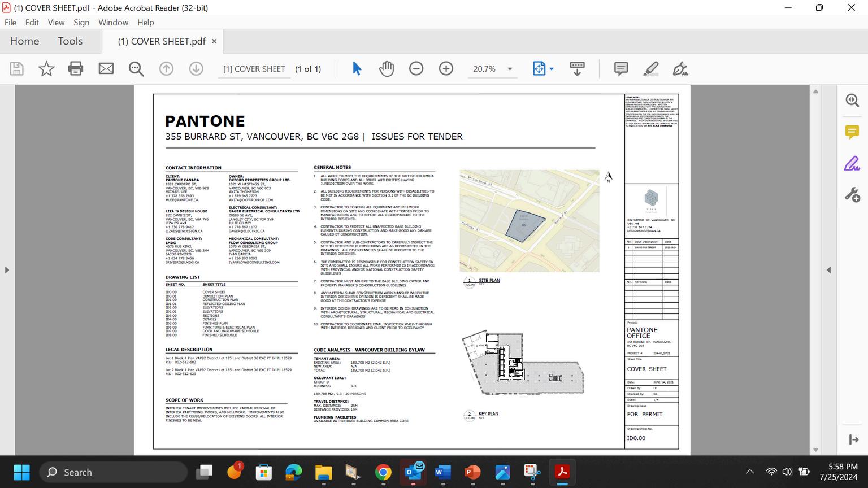Click the COVER SHEET title block text
Screen dimensions: 868x488
[x=646, y=369]
